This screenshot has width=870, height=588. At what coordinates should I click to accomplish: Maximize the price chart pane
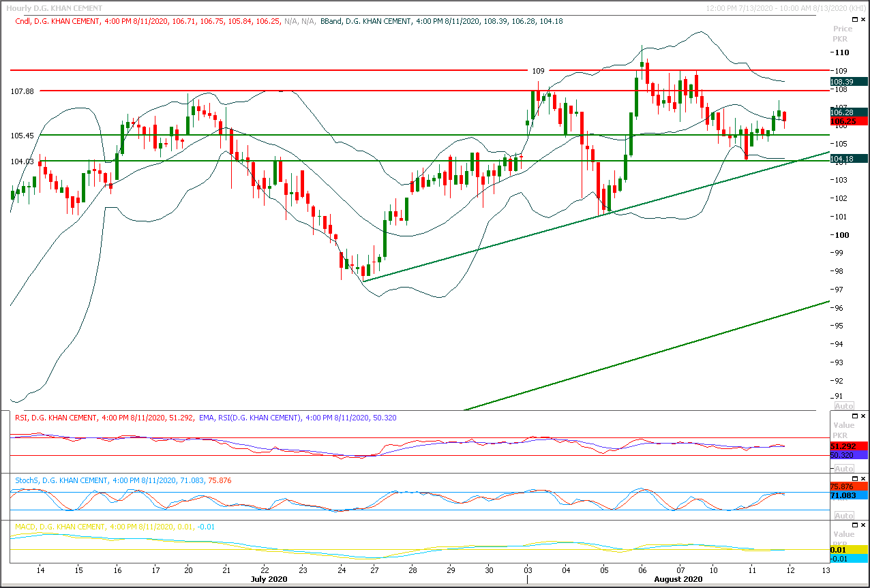(854, 20)
